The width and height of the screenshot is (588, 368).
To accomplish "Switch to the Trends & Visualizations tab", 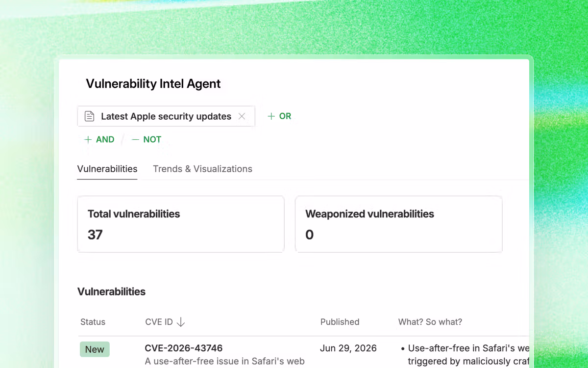I will [x=202, y=169].
